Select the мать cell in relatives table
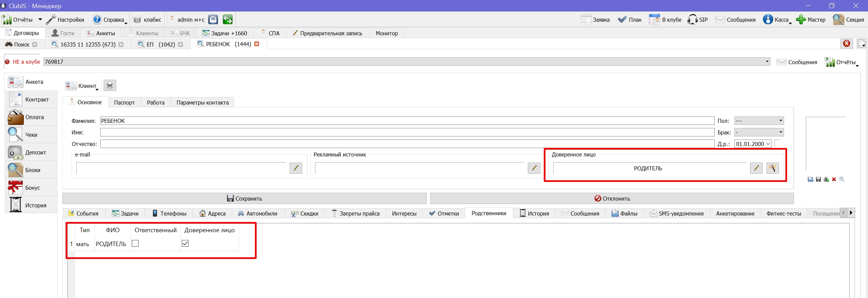Viewport: 868px width, 298px height. pos(84,244)
